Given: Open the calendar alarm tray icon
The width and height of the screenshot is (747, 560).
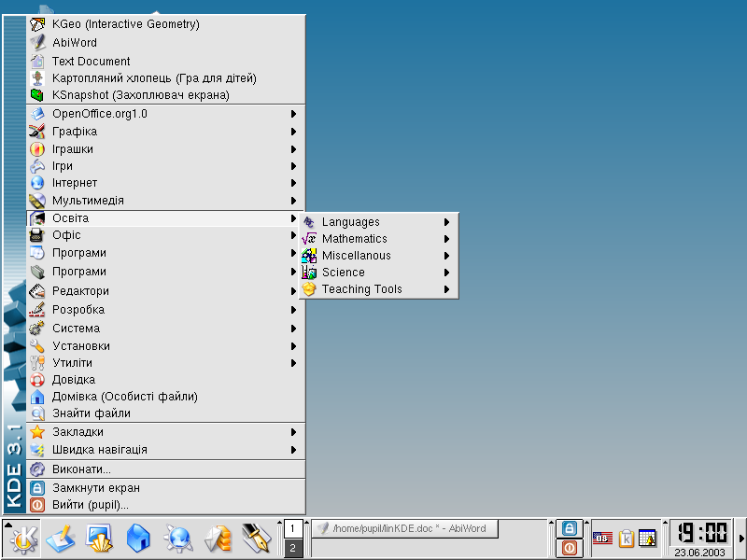Looking at the screenshot, I should tap(647, 539).
